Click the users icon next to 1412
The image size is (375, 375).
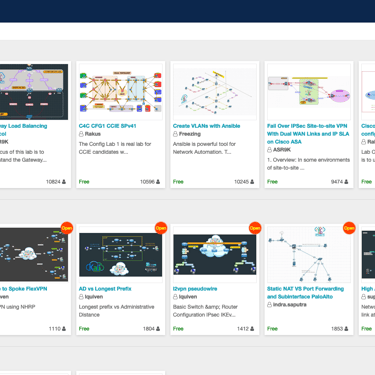(x=252, y=329)
